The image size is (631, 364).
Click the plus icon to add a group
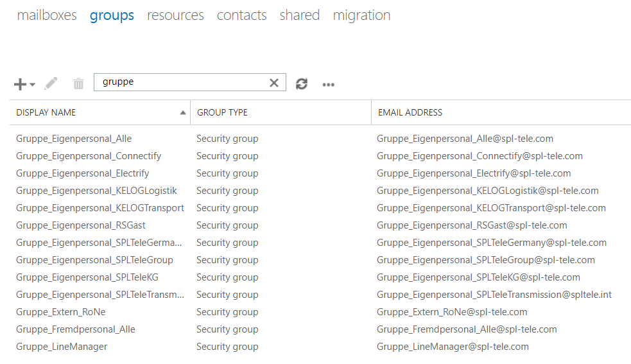pyautogui.click(x=20, y=84)
